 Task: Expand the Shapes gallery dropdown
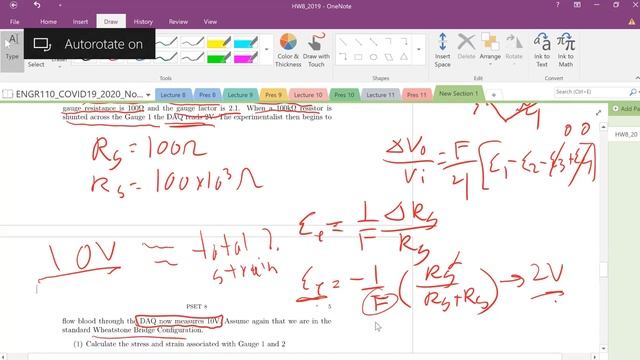point(418,50)
